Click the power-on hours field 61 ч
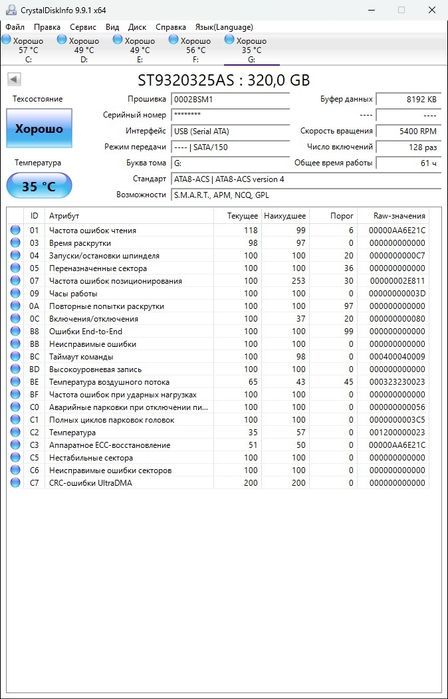This screenshot has height=699, width=448. [408, 163]
